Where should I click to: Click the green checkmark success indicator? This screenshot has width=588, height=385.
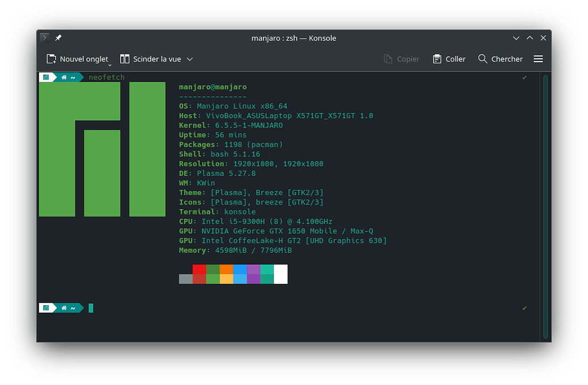click(524, 77)
